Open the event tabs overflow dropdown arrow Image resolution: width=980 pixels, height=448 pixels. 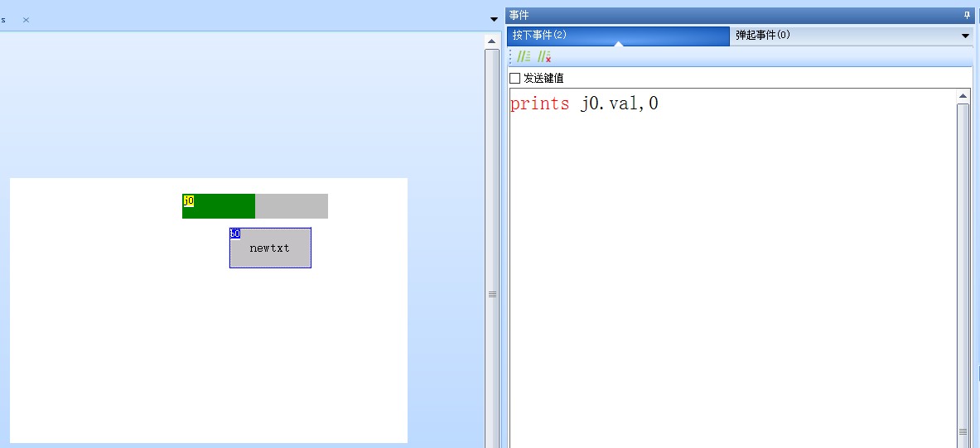pyautogui.click(x=965, y=36)
